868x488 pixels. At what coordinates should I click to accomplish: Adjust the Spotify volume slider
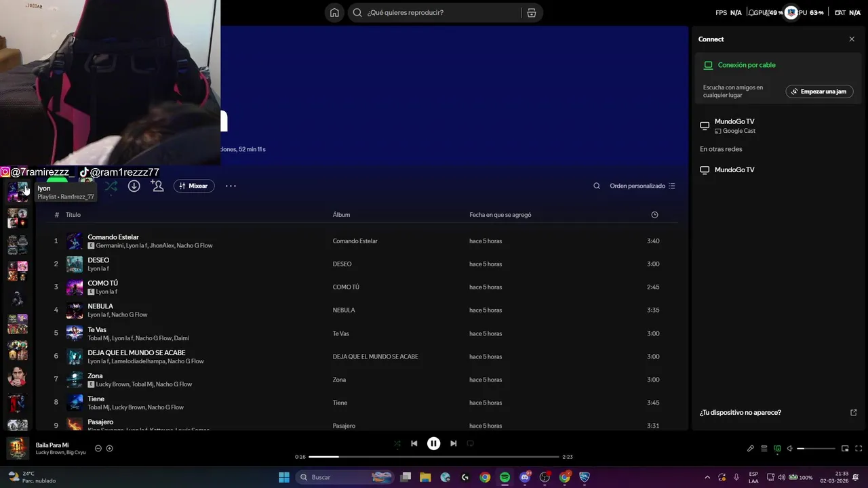816,449
